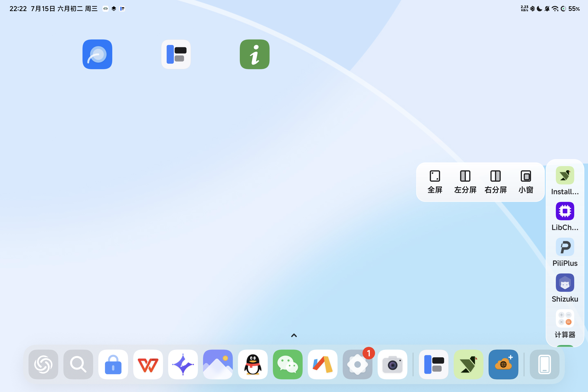This screenshot has height=392, width=588.
Task: Tap the gray search icon in the dock
Action: pyautogui.click(x=78, y=364)
